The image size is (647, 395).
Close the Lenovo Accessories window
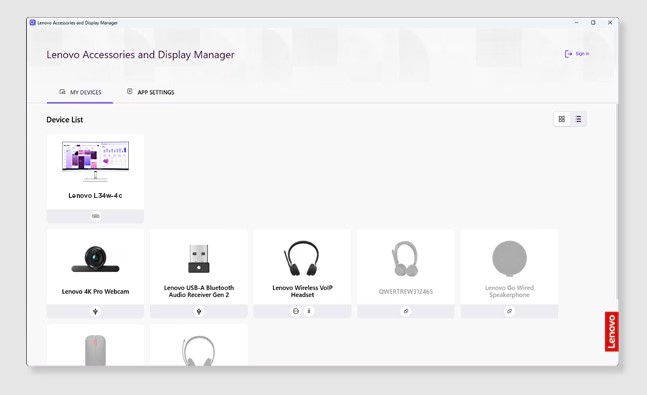click(x=610, y=23)
